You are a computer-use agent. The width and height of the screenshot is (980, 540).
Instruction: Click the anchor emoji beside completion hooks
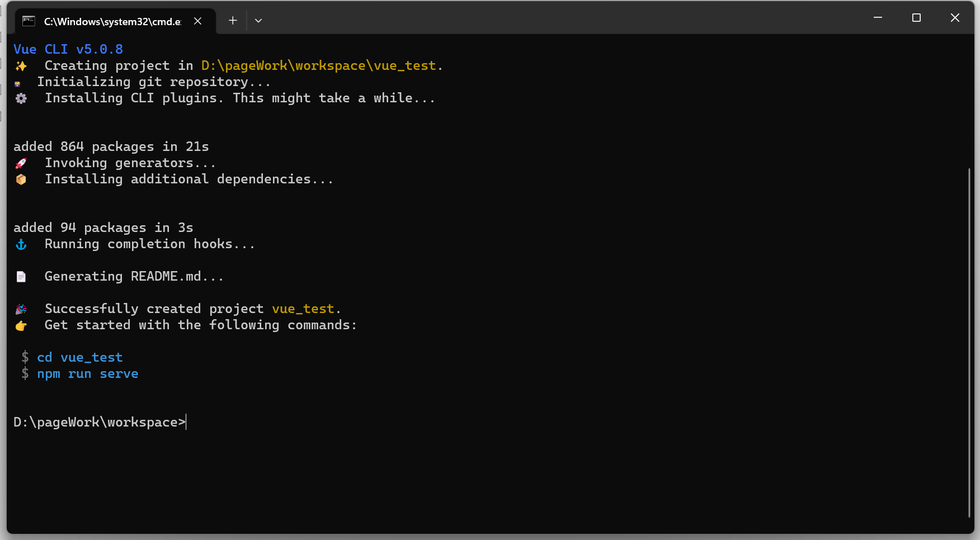(x=21, y=244)
